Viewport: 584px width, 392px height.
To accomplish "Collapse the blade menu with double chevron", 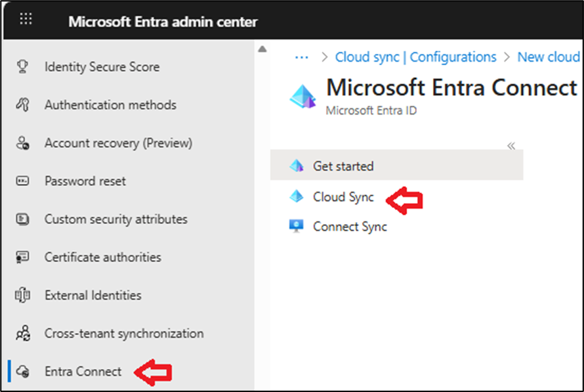I will pyautogui.click(x=512, y=146).
